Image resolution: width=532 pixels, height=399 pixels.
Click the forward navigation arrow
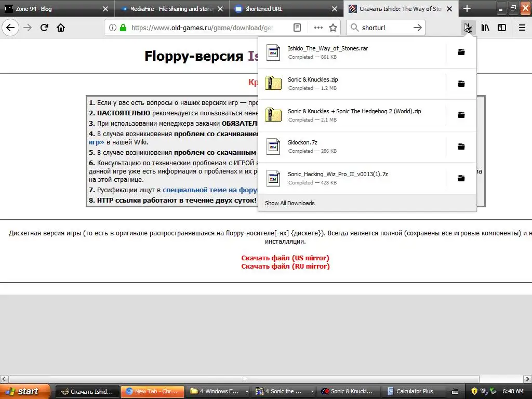[x=28, y=28]
